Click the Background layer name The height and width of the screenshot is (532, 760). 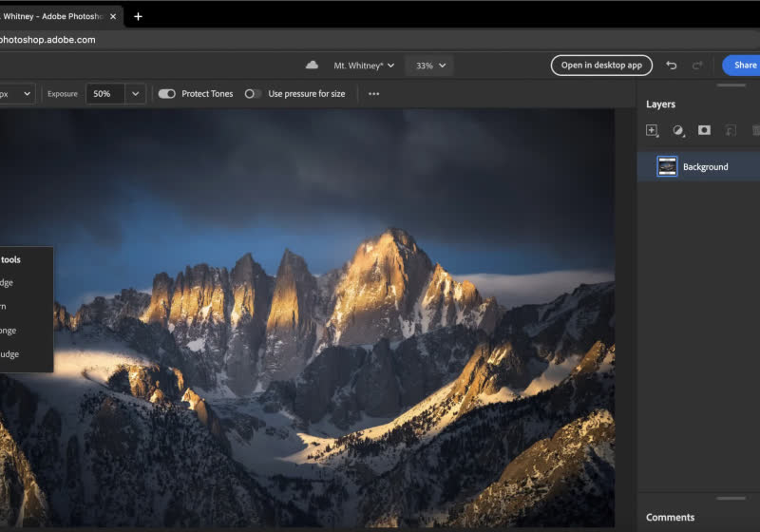705,166
